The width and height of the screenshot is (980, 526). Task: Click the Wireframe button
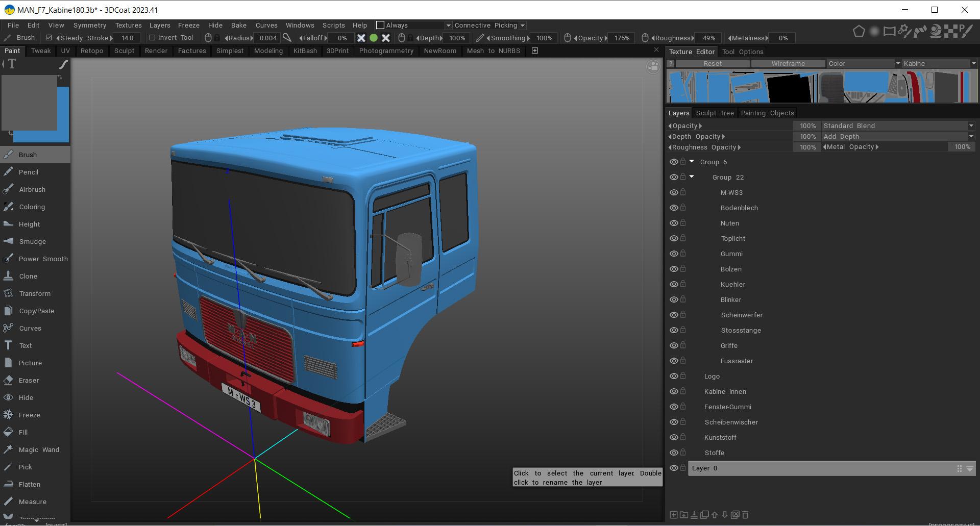[x=788, y=64]
